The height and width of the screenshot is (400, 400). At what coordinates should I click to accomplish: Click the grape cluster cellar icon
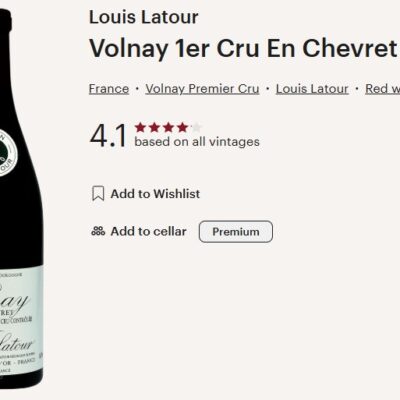[98, 231]
